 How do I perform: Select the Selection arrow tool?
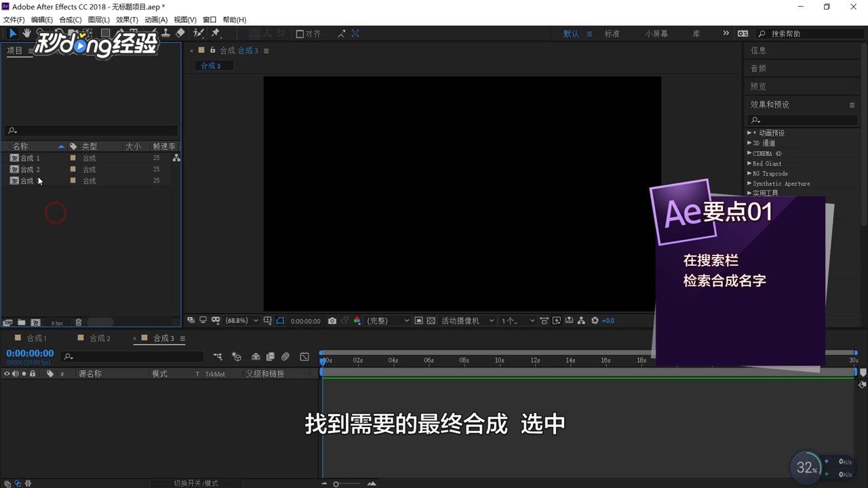12,33
